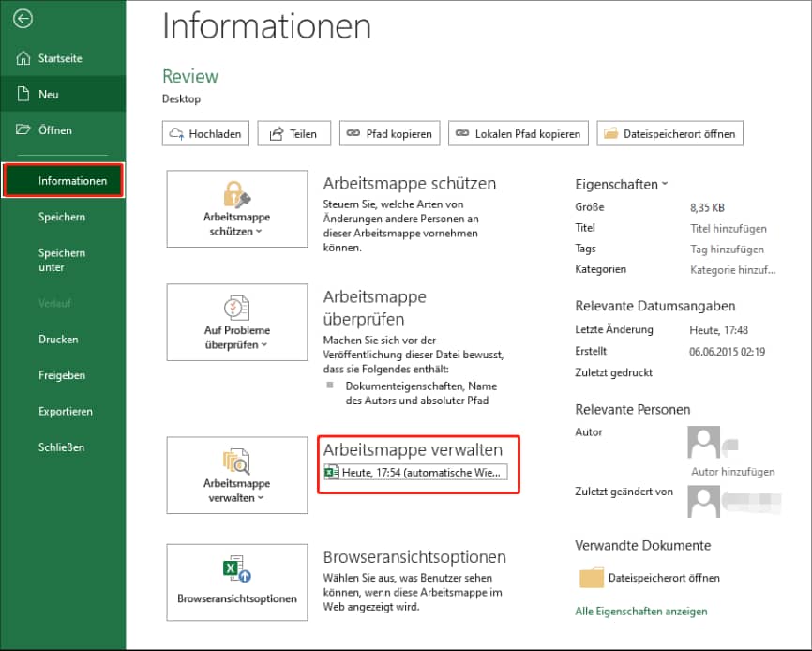Click the Neu blank page icon
The width and height of the screenshot is (812, 651).
[23, 94]
